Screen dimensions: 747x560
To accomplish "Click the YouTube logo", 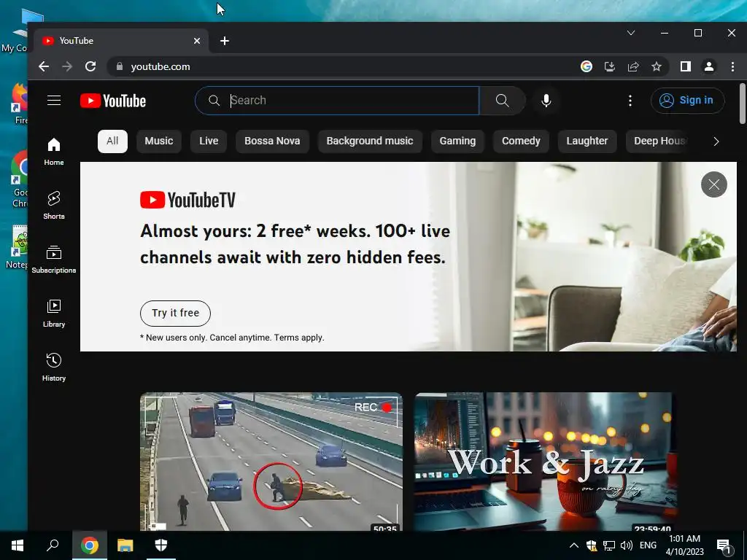I will [x=113, y=101].
